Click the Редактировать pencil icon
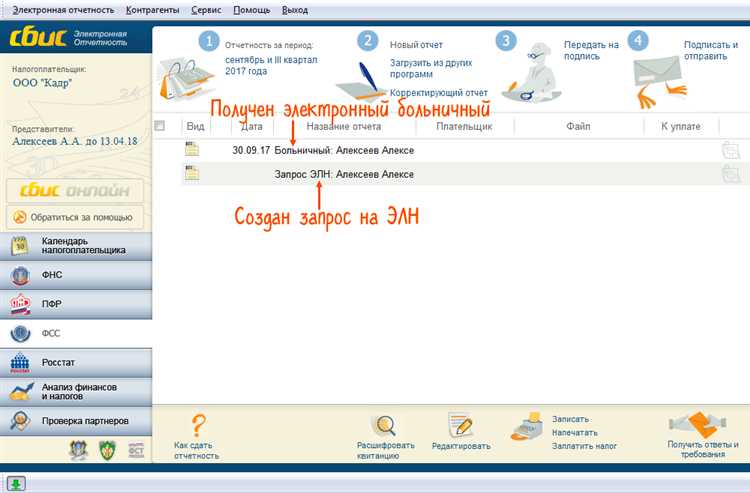The height and width of the screenshot is (493, 750). tap(460, 425)
